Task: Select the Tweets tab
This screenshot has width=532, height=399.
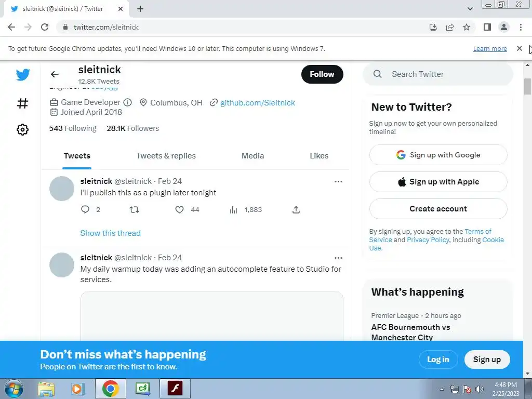Action: click(77, 156)
